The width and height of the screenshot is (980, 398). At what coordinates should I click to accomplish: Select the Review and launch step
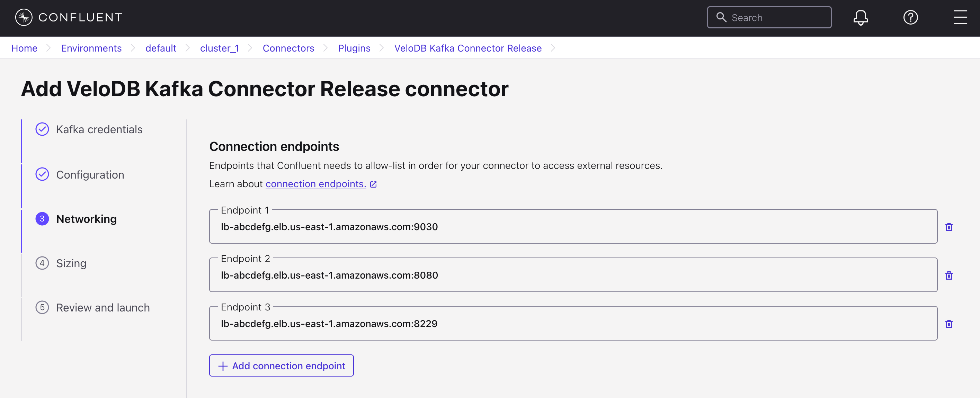103,308
